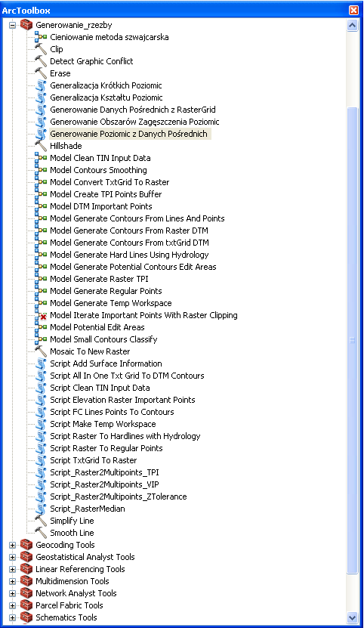The image size is (364, 628).
Task: Expand the Schematics Tools toolbox
Action: 12,617
